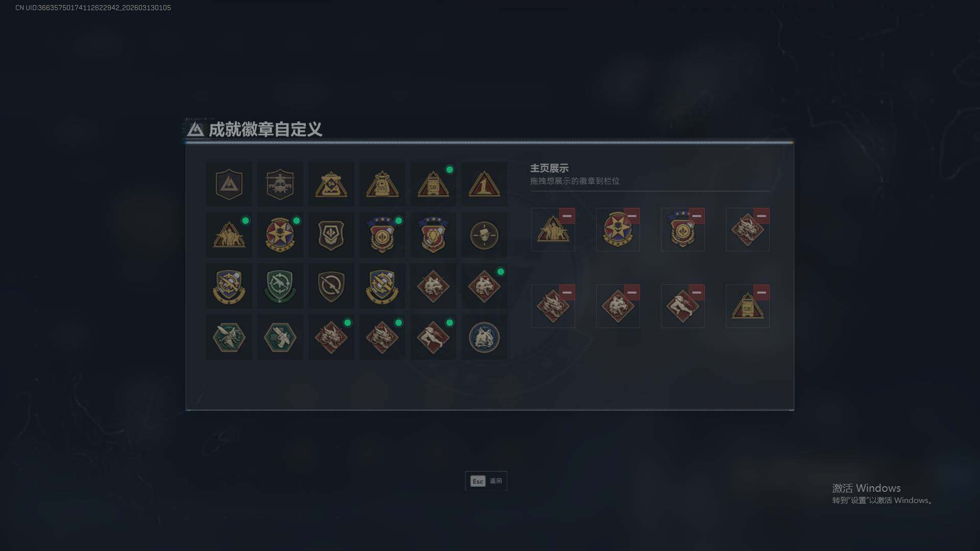Remove the S8 triangle badge from showcase
Screen dimensions: 980x551
click(761, 292)
